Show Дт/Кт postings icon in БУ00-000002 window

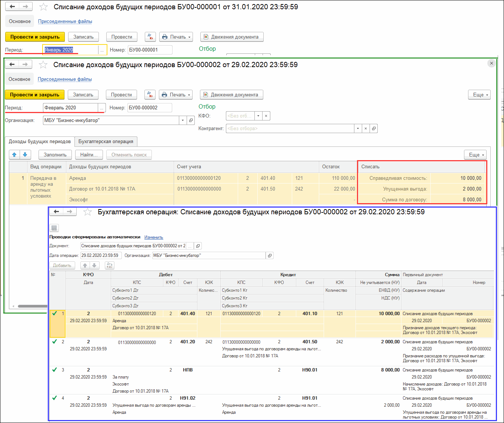[x=150, y=95]
